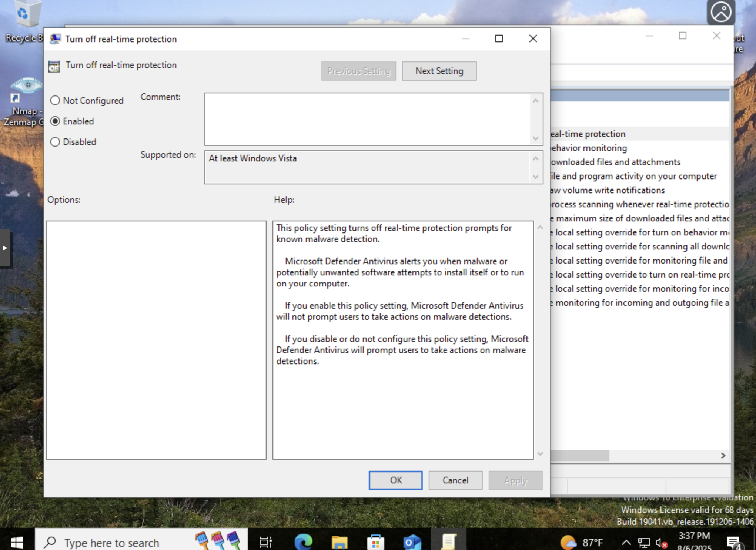Click the OK button
Image resolution: width=756 pixels, height=550 pixels.
pyautogui.click(x=395, y=480)
